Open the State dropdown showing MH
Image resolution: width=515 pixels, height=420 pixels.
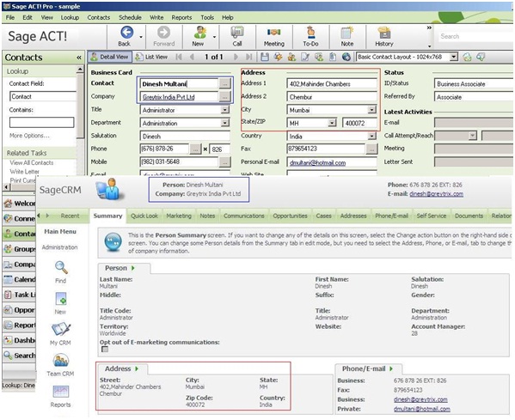pyautogui.click(x=333, y=123)
